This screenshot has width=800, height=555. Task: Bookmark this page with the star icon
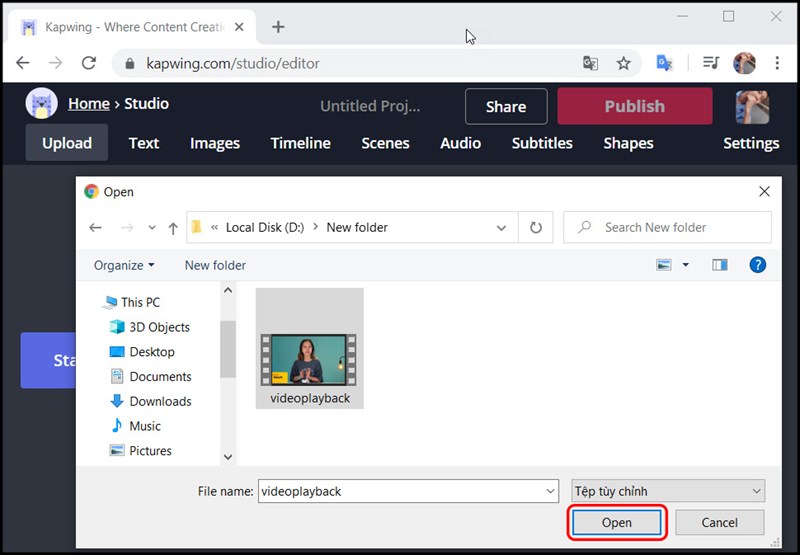(624, 63)
